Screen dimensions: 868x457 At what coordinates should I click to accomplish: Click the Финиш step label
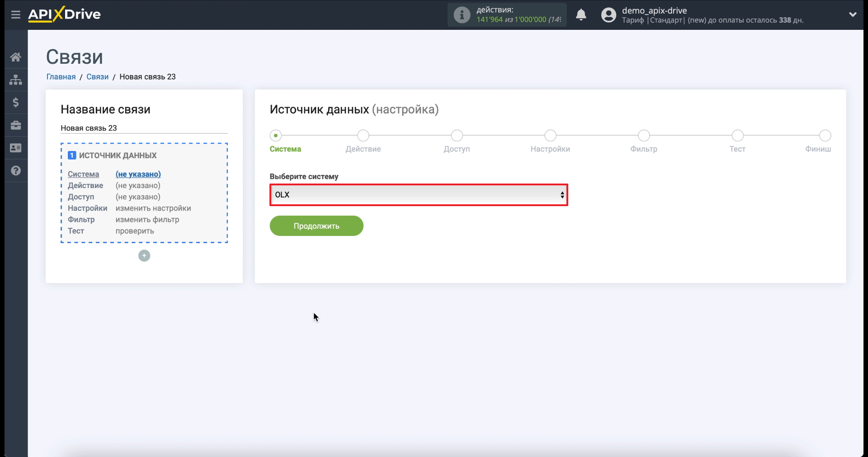click(x=818, y=149)
